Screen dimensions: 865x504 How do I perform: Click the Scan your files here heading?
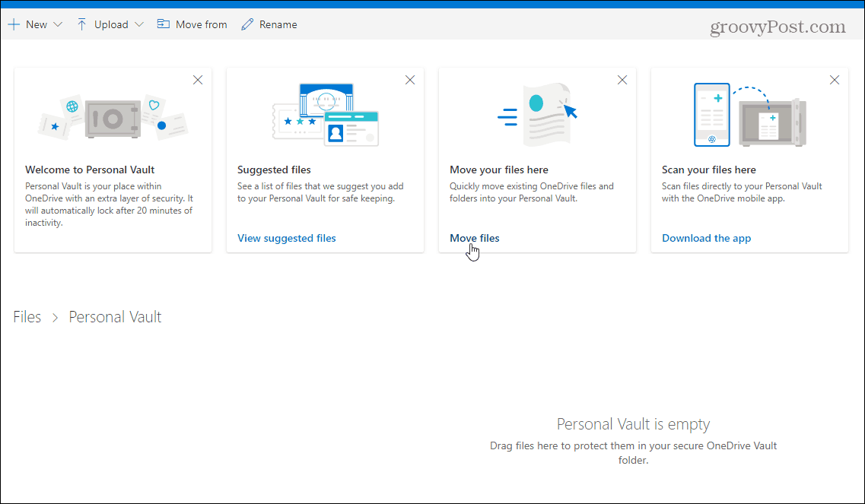click(x=709, y=170)
